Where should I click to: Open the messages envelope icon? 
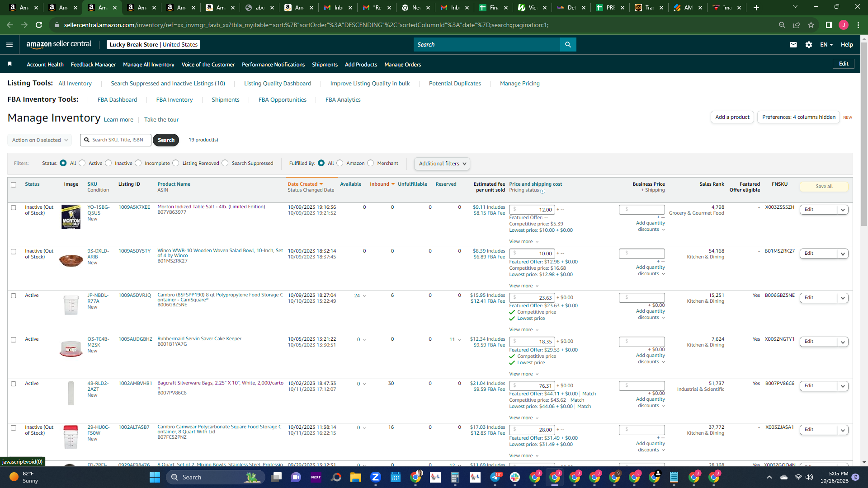[793, 44]
